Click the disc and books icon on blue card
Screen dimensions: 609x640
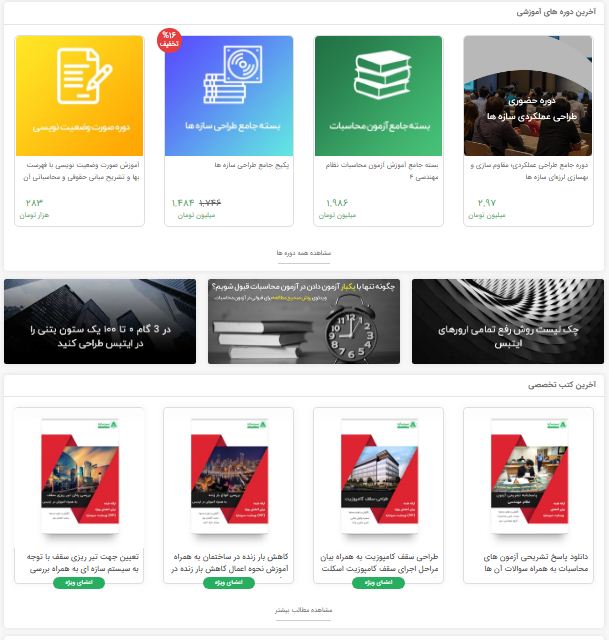[233, 74]
